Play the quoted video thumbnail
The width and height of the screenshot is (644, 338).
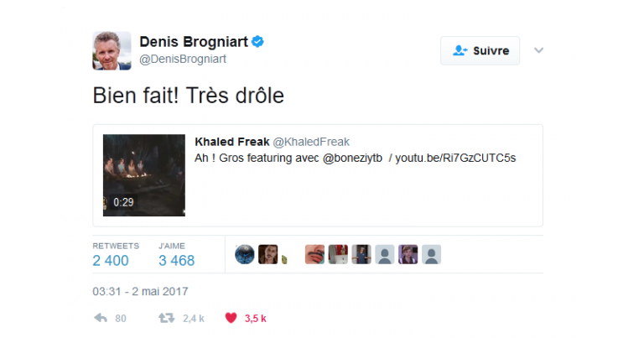click(x=143, y=175)
